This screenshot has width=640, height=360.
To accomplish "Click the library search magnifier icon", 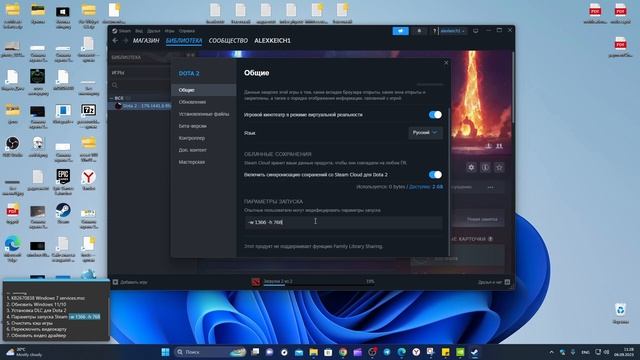I will pos(115,85).
